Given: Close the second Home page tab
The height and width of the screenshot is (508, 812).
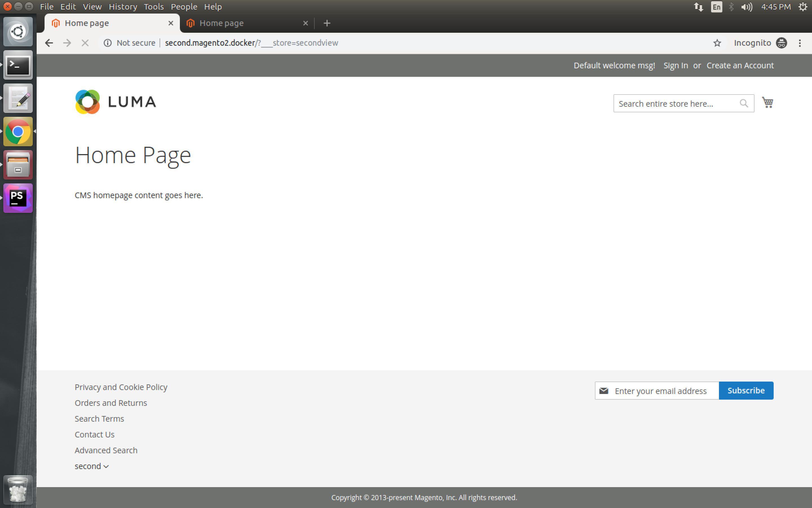Looking at the screenshot, I should [x=305, y=23].
